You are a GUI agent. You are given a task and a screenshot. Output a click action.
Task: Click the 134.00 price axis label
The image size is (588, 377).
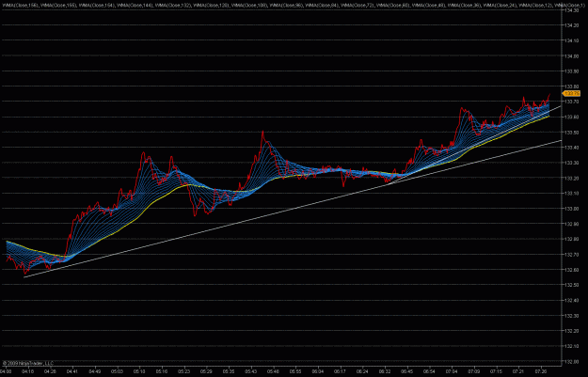(x=571, y=56)
